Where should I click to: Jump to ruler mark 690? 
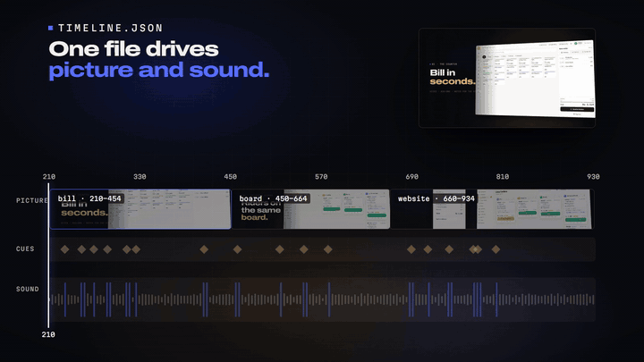(x=412, y=176)
